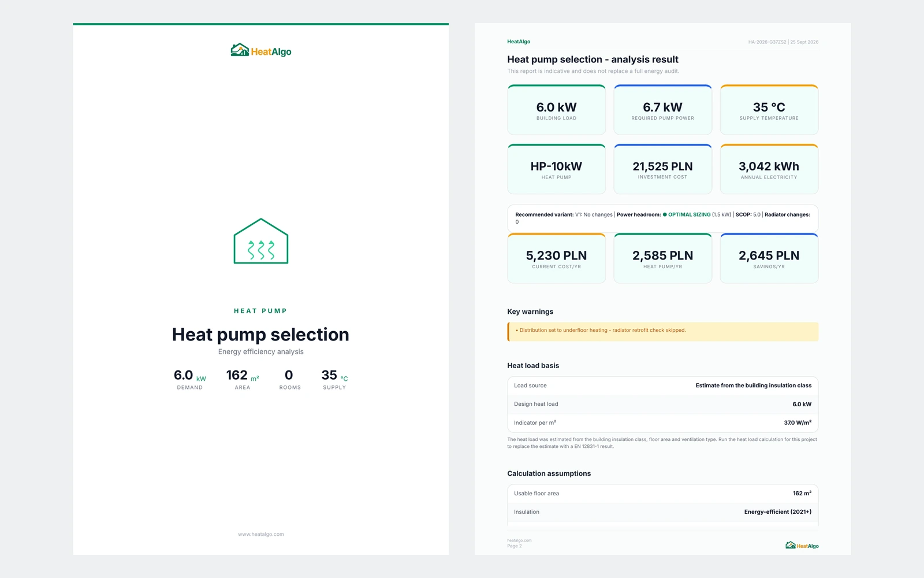Click the green 'HEAT PUMP' cover label
This screenshot has width=924, height=578.
tap(260, 311)
